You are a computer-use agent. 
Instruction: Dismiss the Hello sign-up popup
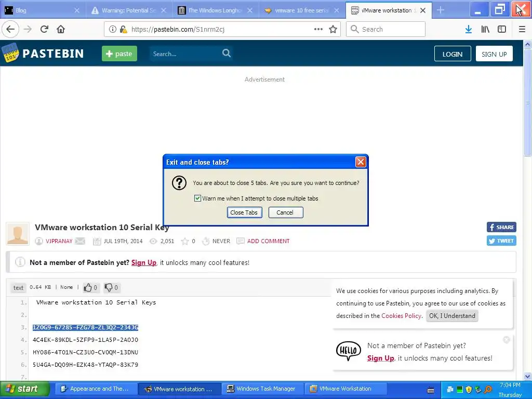click(x=507, y=340)
